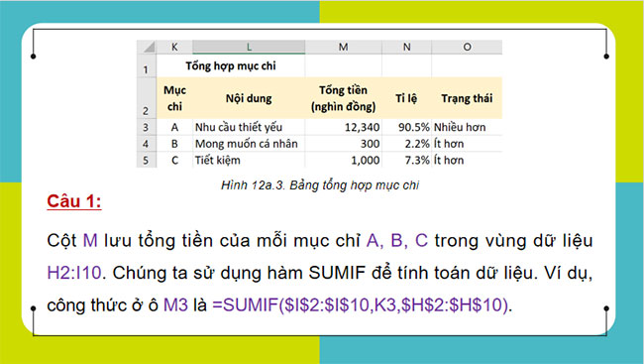Select column O header
644x364 pixels.
click(x=467, y=47)
